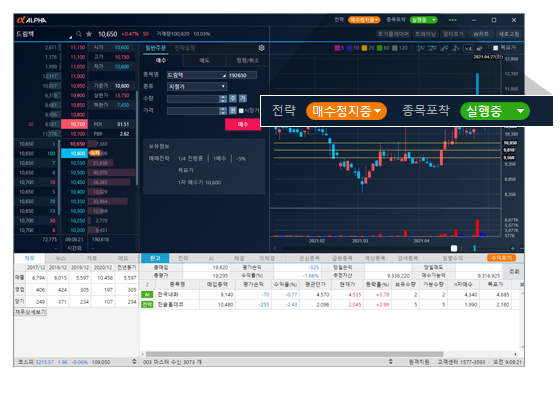Viewport: 560px width, 400px height.
Task: Open the 매수정지중 strategy dropdown
Action: pyautogui.click(x=346, y=111)
